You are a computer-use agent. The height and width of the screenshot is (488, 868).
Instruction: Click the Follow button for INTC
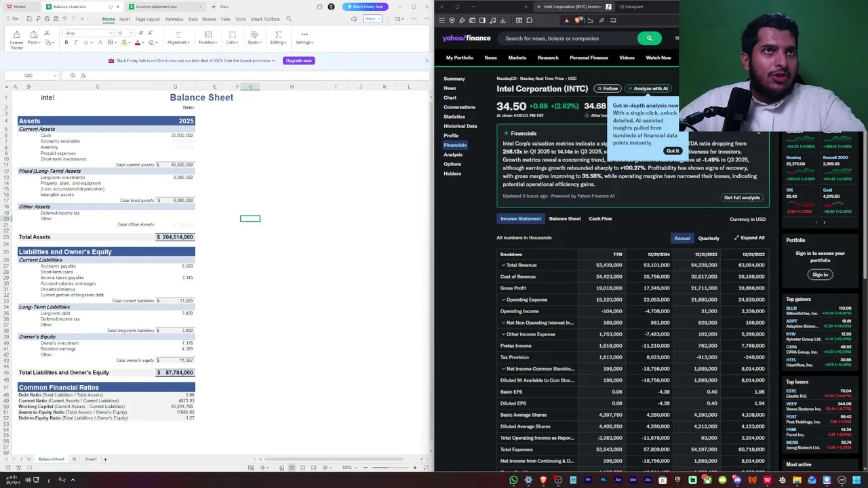click(608, 89)
